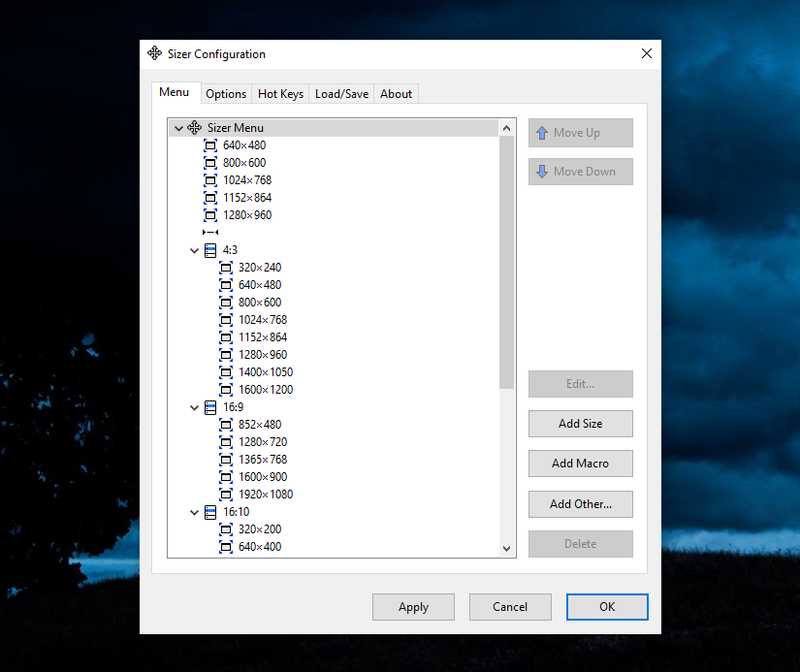Apply the configuration changes
Image resolution: width=800 pixels, height=672 pixels.
[413, 607]
